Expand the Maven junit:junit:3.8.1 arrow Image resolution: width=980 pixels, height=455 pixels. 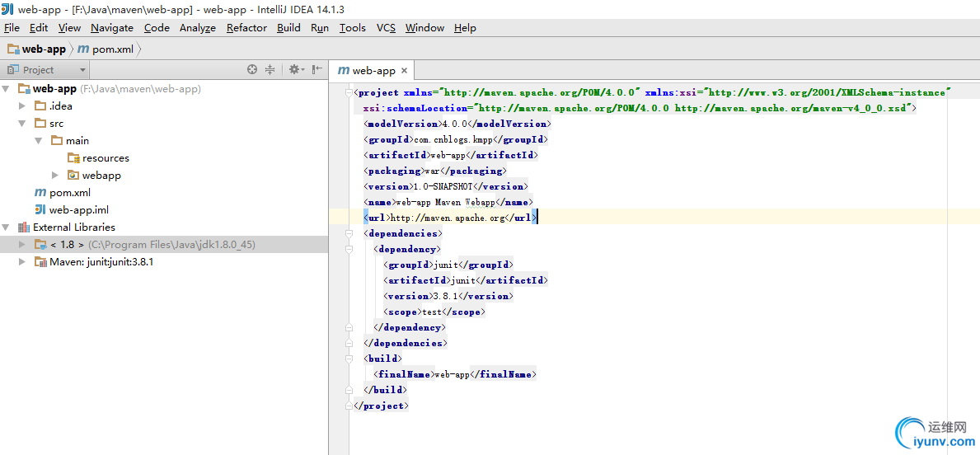tap(22, 262)
